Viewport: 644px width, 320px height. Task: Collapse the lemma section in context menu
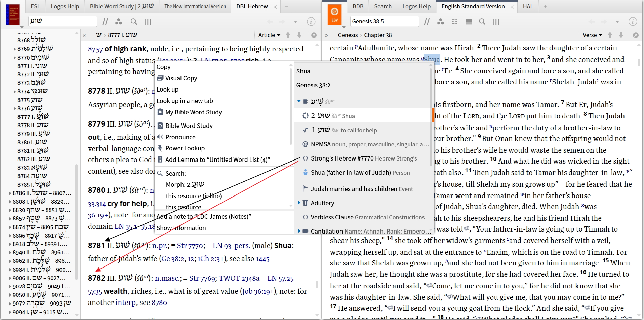coord(299,101)
